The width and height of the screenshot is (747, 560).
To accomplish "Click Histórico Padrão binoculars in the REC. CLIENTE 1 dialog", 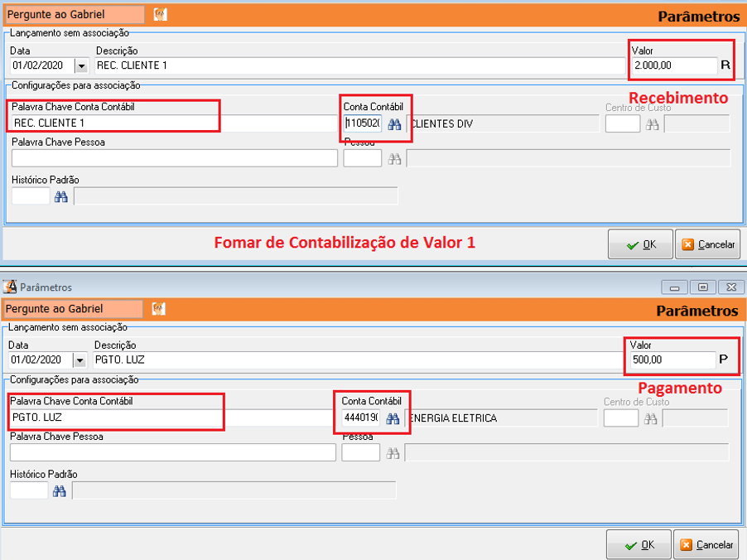I will click(61, 197).
